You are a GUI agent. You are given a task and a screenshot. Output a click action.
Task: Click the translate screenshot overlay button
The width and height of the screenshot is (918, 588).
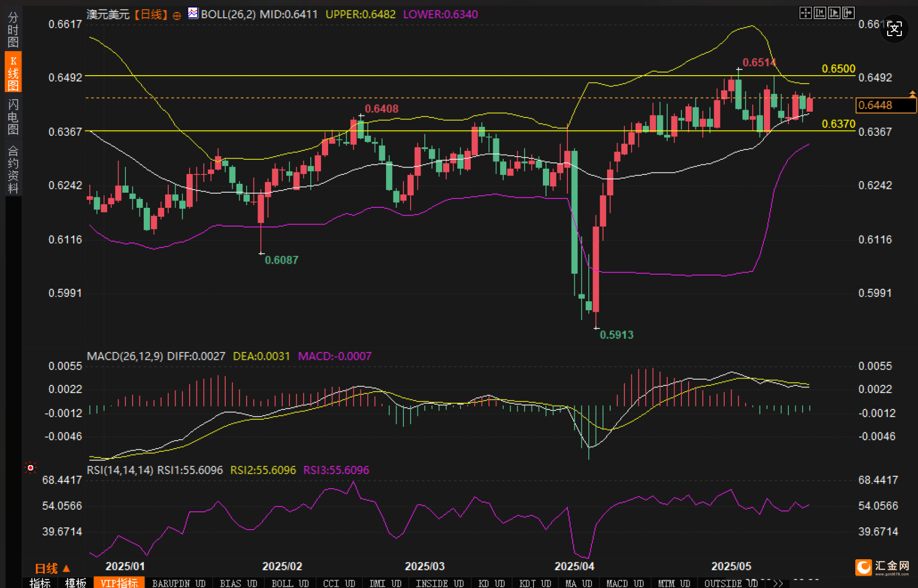[894, 29]
